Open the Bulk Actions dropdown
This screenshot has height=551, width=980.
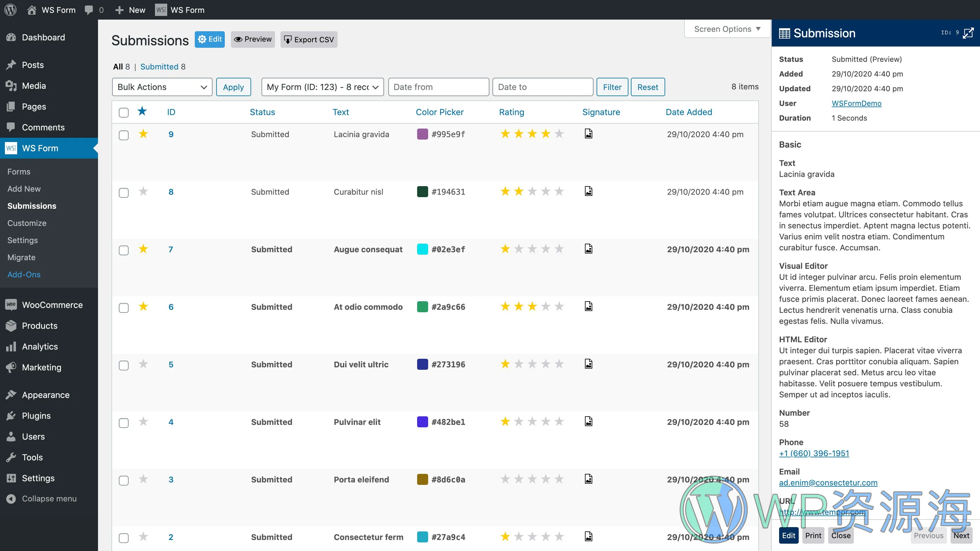point(162,87)
